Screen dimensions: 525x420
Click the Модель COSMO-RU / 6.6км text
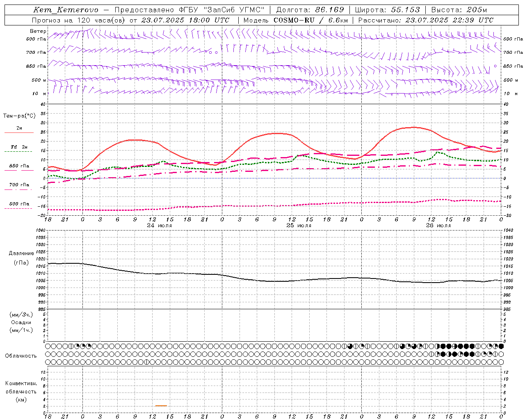pos(296,20)
